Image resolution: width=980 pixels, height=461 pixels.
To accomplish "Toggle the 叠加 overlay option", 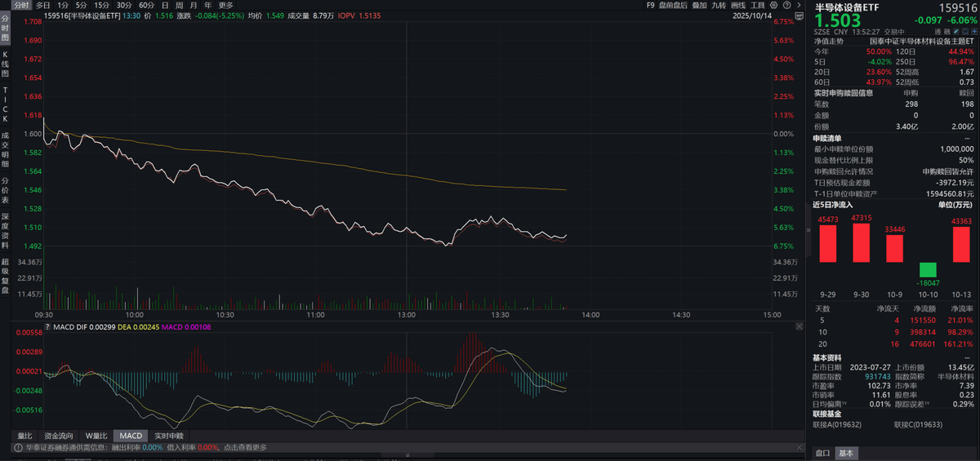I will pyautogui.click(x=699, y=5).
